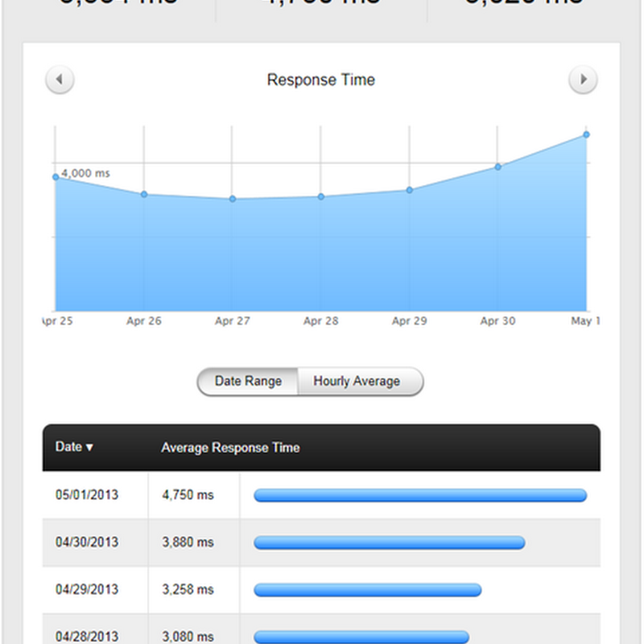Click the 4,750 ms value
The width and height of the screenshot is (644, 644).
tap(188, 494)
